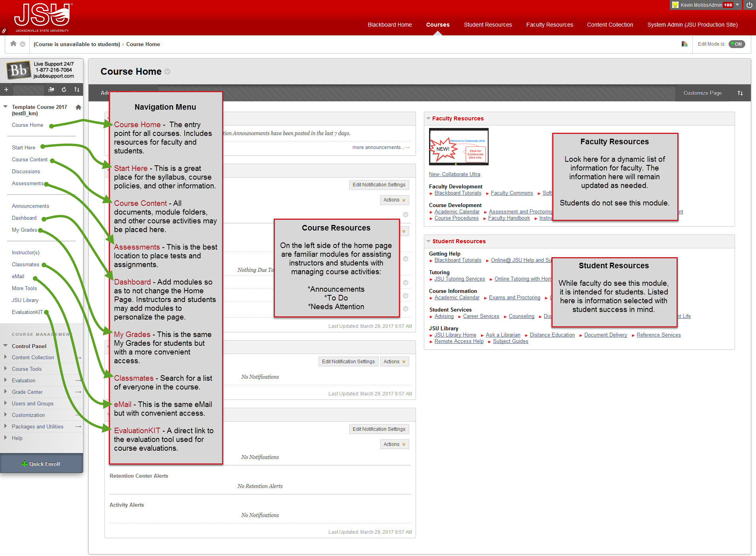Open Faculty Handbook link

[509, 218]
